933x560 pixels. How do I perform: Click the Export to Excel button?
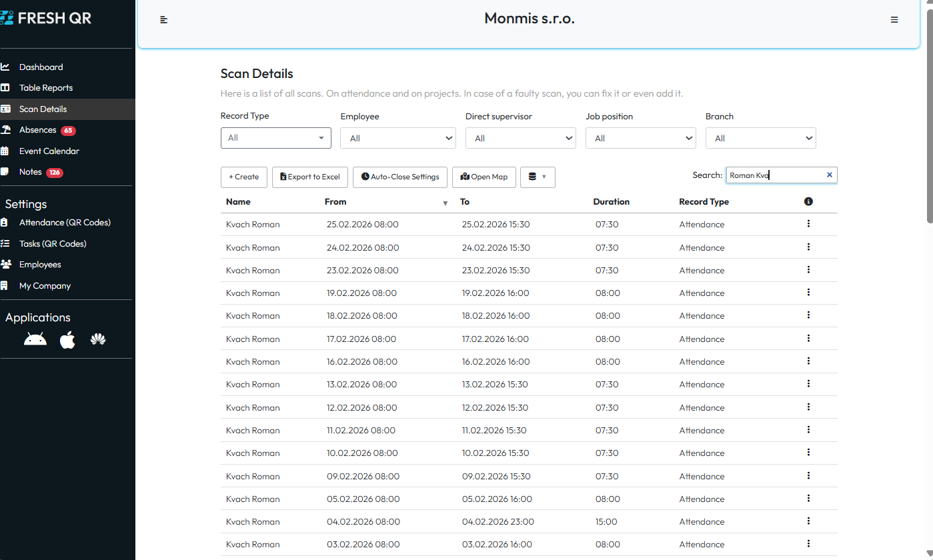coord(310,177)
